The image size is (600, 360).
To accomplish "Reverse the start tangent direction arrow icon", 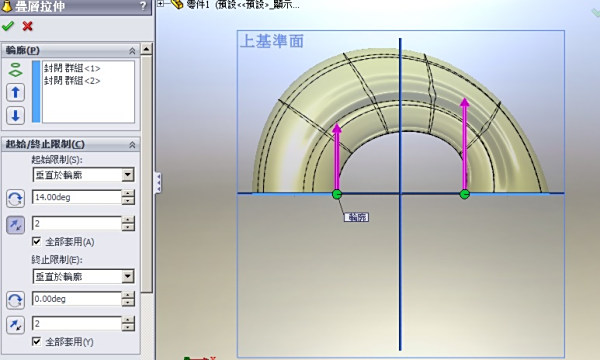I will pyautogui.click(x=15, y=225).
